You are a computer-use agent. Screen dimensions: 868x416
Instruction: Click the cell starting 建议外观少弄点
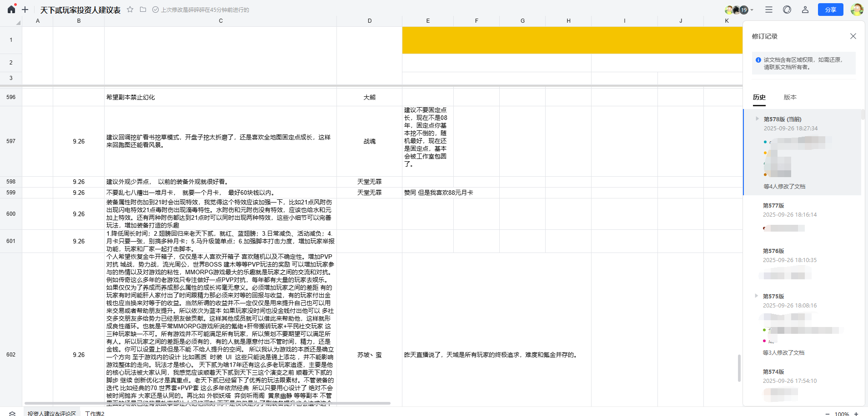point(221,182)
